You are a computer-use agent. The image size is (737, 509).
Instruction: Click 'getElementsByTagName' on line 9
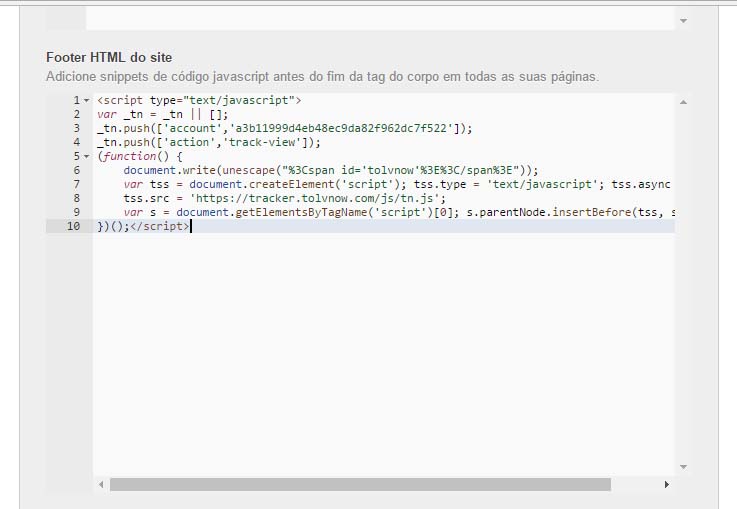pyautogui.click(x=301, y=212)
